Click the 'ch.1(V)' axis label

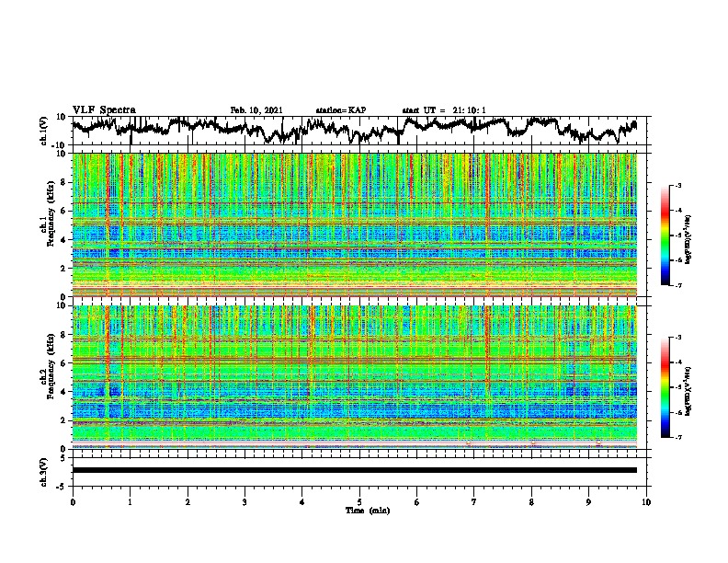click(44, 131)
